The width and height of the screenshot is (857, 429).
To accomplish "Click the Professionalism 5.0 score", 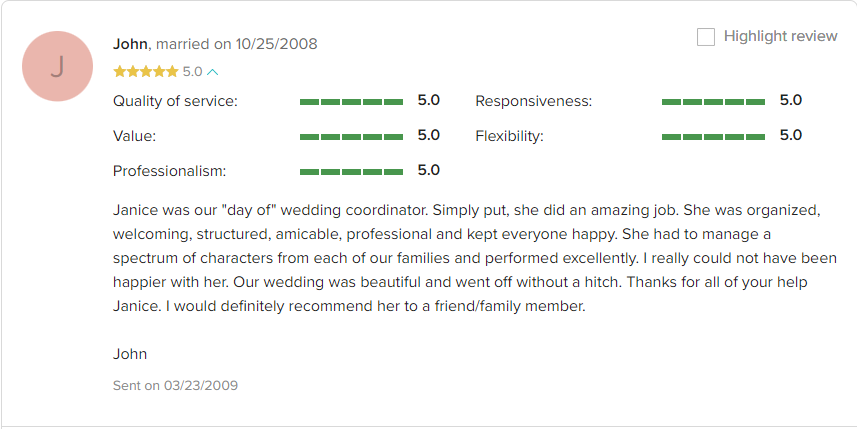I will point(428,171).
